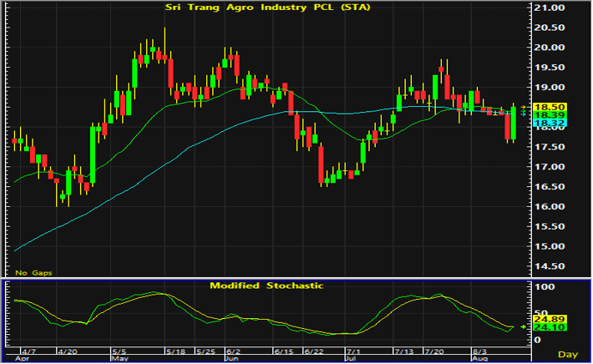Select the green 18.39 moving average tag

[549, 115]
